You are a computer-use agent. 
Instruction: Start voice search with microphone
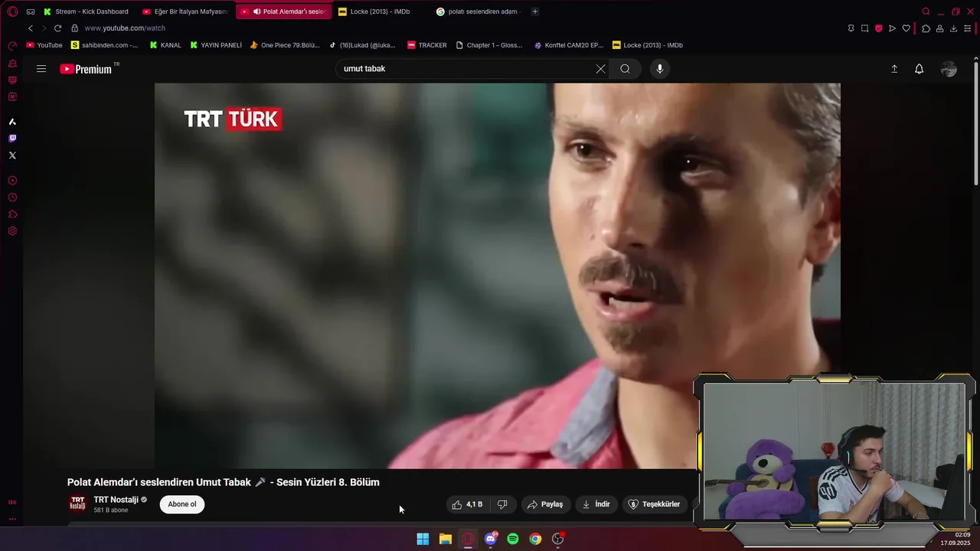coord(660,69)
